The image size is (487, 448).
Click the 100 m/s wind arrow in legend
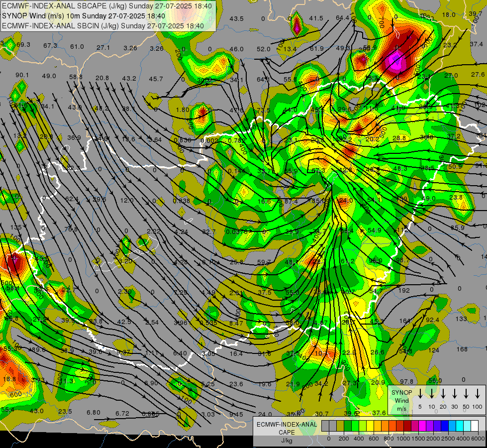478,394
